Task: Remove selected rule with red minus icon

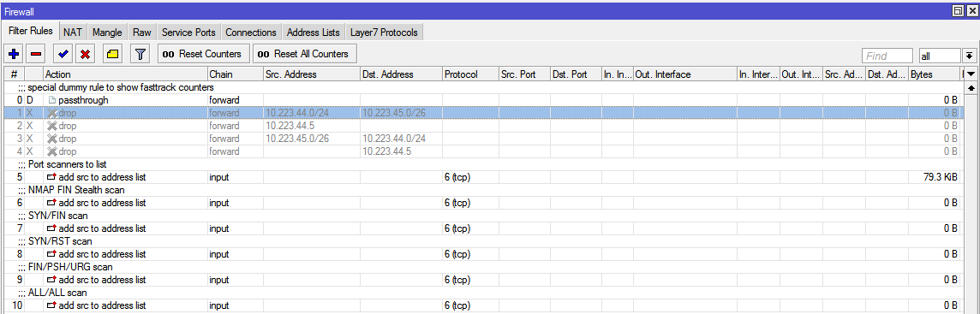Action: 36,54
